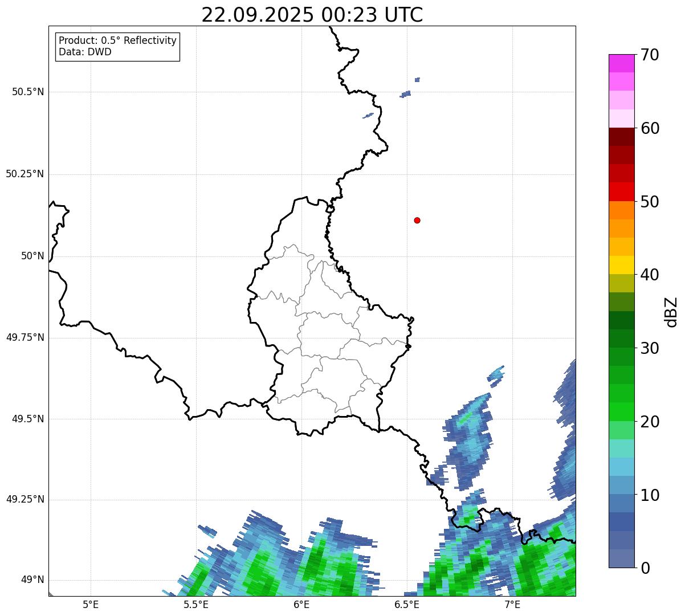Click the 49.75°N latitude label
The image size is (685, 616).
coord(25,337)
